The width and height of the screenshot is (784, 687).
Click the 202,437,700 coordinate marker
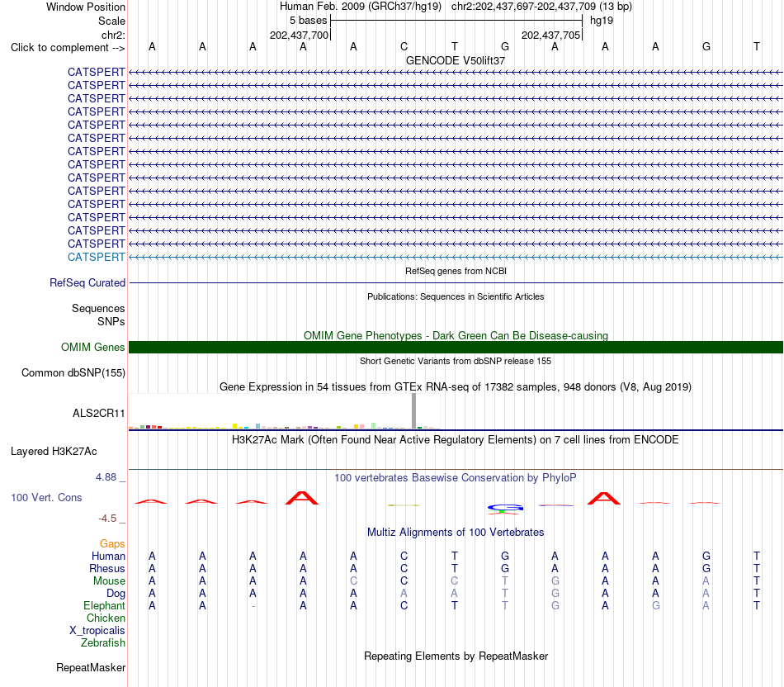tap(299, 35)
